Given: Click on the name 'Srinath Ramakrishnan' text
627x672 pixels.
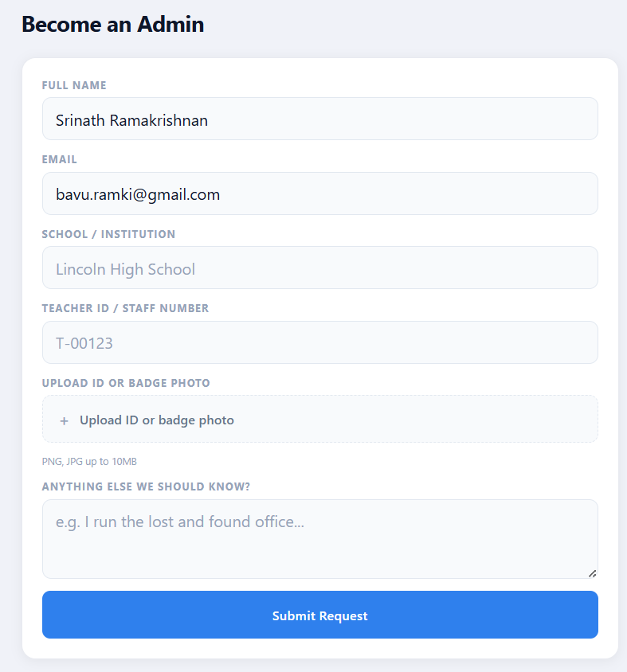Looking at the screenshot, I should (x=131, y=120).
